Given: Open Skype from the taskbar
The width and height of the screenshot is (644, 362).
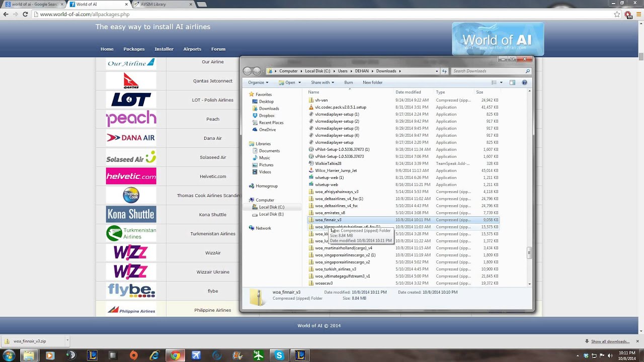Looking at the screenshot, I should [279, 355].
